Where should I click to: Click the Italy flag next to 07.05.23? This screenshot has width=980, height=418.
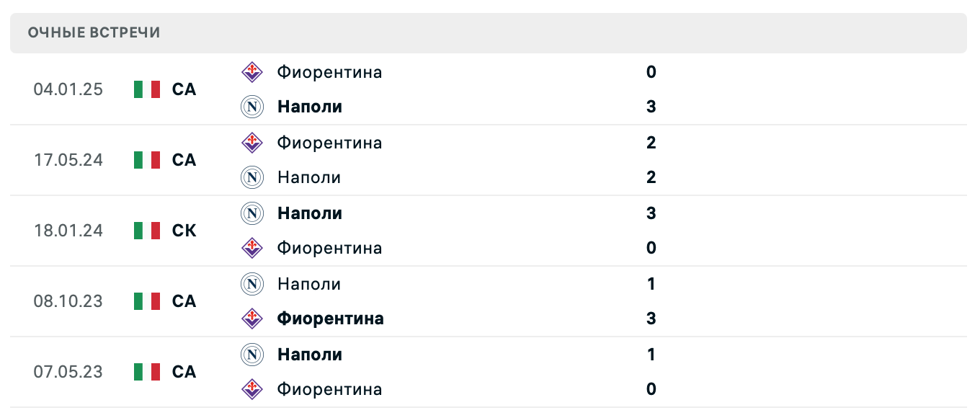tap(147, 372)
